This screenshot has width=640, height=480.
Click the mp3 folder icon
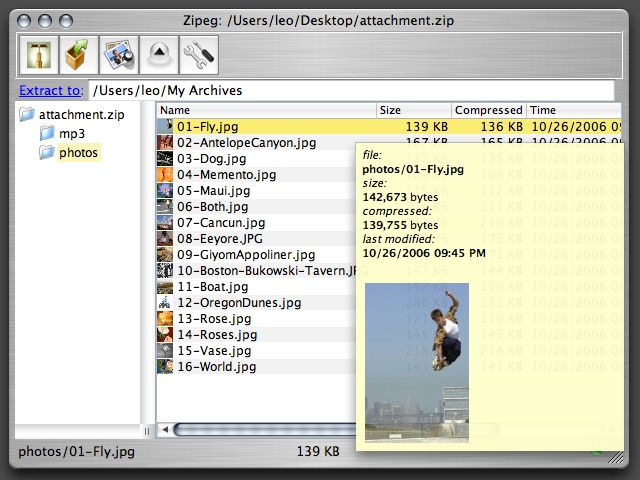pos(47,133)
